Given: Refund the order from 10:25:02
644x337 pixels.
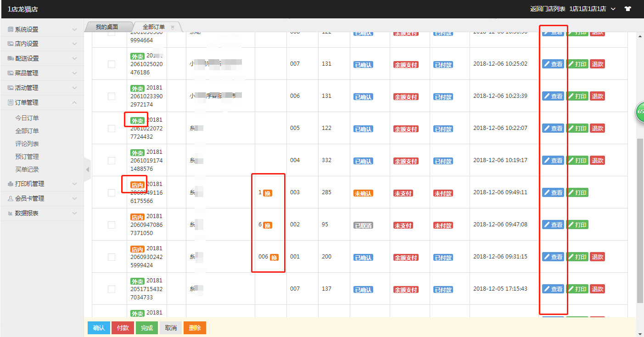Looking at the screenshot, I should pos(597,64).
